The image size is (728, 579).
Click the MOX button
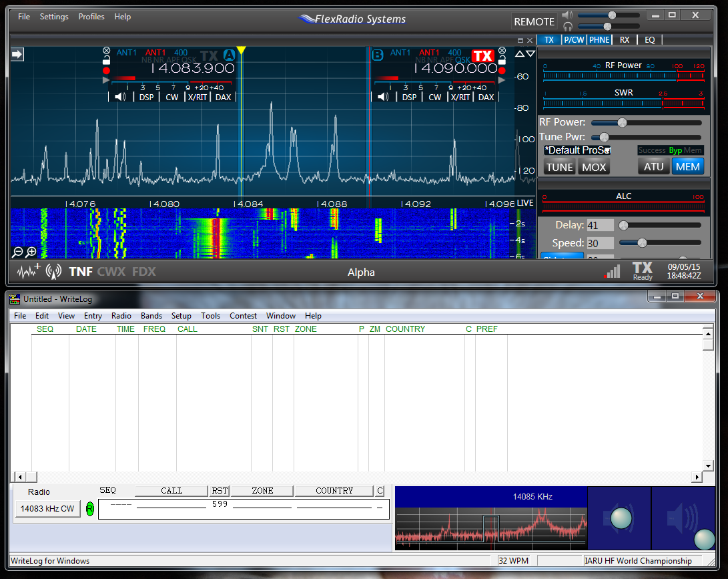coord(594,167)
